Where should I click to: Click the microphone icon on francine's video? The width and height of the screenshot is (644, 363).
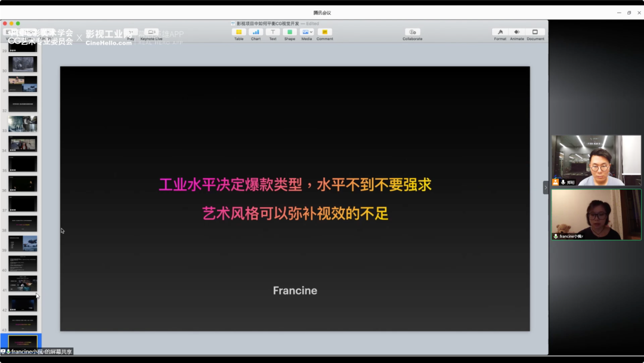click(x=556, y=236)
